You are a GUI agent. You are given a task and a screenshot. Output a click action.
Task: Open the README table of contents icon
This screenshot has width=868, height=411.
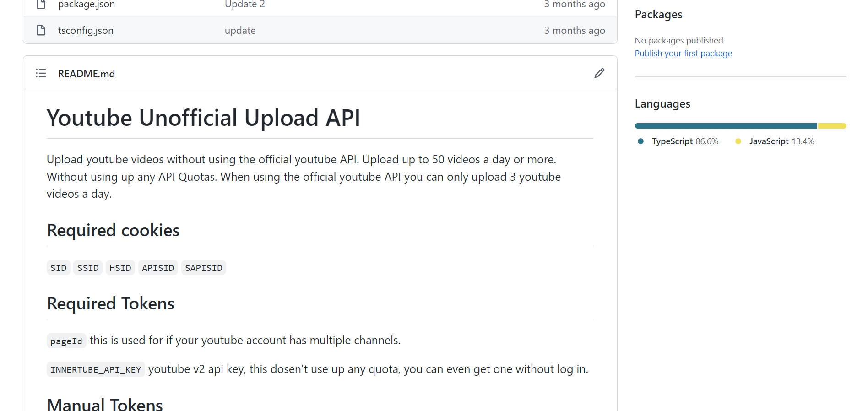[x=41, y=73]
